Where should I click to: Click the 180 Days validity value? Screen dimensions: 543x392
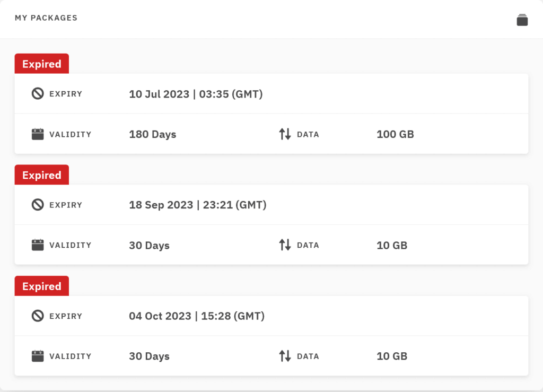[x=152, y=135]
